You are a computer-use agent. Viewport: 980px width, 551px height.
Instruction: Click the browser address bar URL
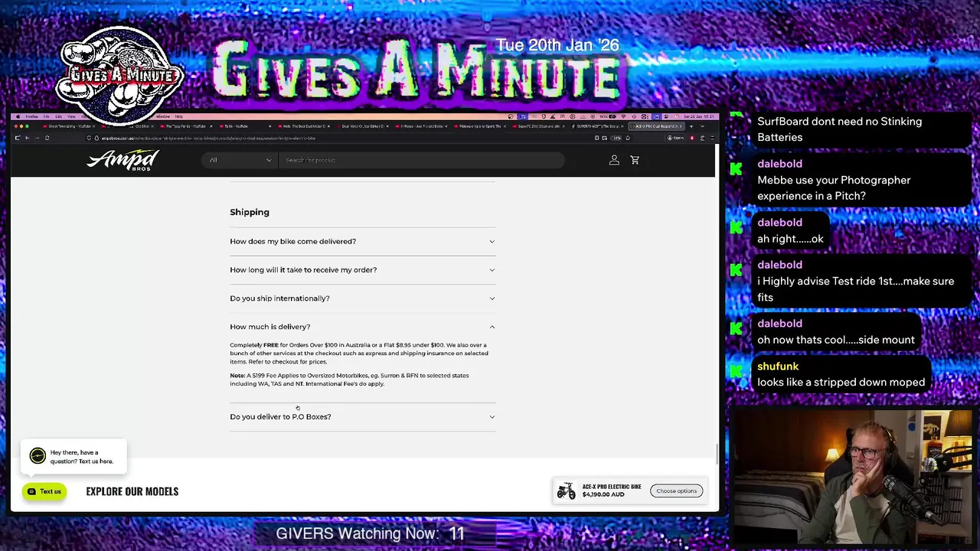(208, 138)
